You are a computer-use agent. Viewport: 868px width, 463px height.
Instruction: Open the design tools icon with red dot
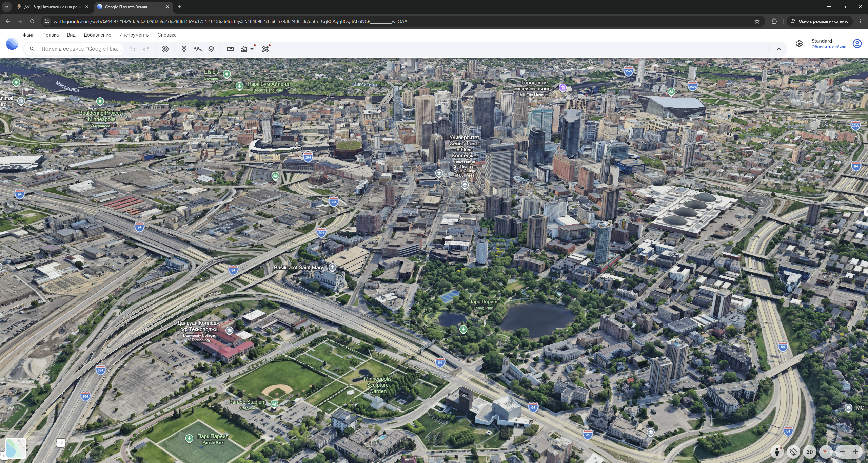point(265,49)
